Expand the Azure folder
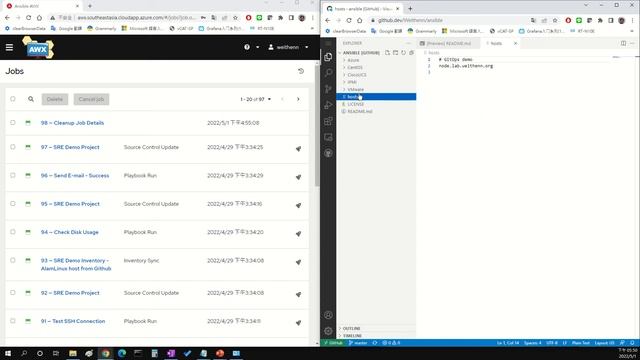 (x=376, y=60)
